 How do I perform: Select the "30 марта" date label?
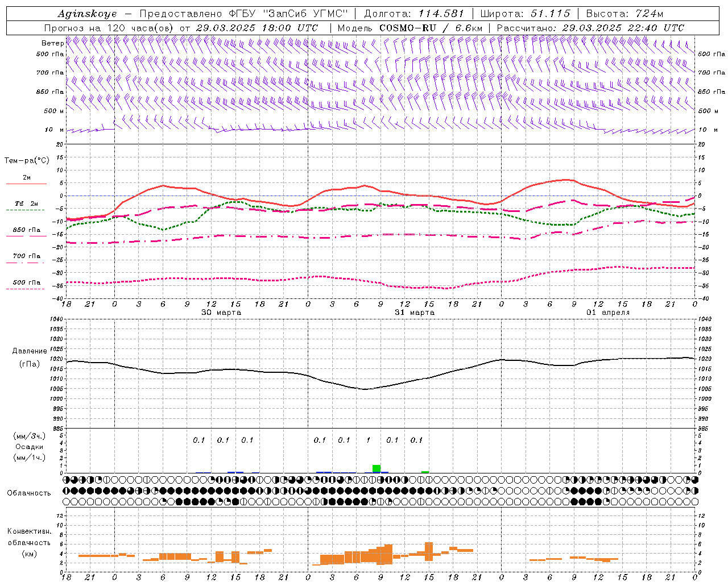(x=221, y=312)
